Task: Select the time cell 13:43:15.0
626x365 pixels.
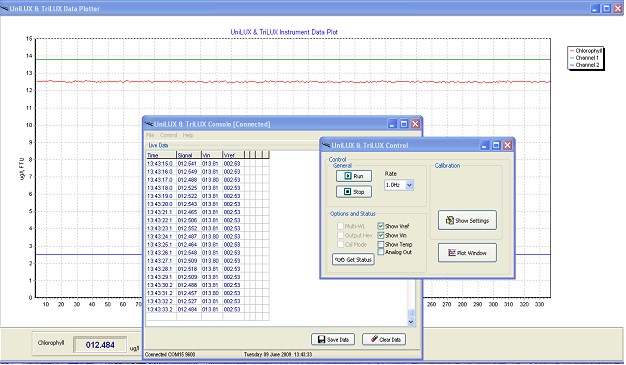Action: 161,164
